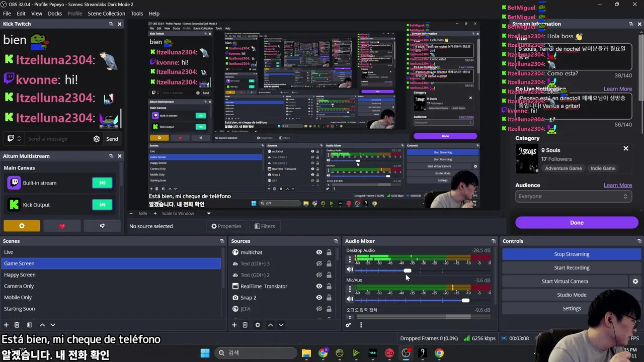
Task: Hide the RealTime Translator source
Action: click(x=319, y=286)
